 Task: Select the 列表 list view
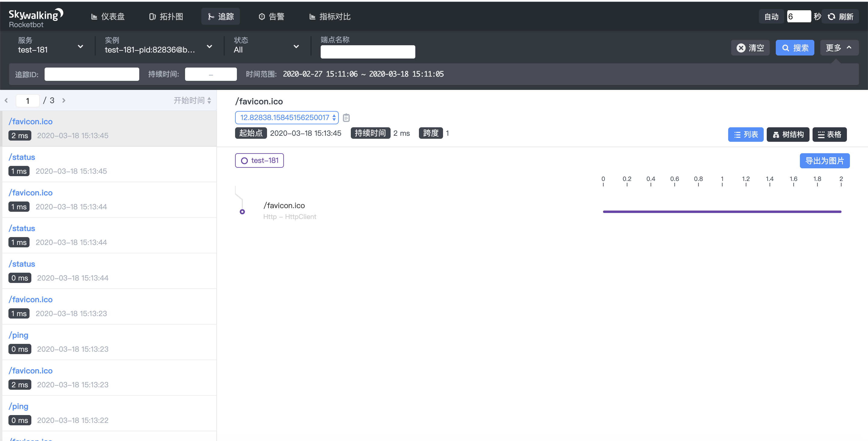pos(746,134)
